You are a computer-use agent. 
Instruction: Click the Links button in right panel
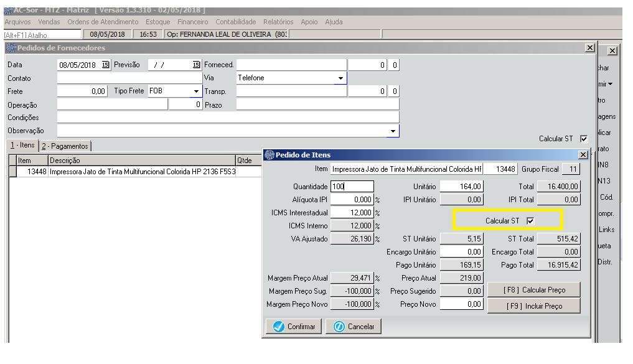point(606,230)
